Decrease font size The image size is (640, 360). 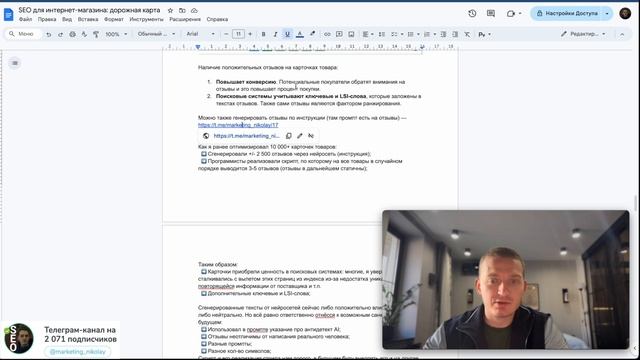pyautogui.click(x=226, y=34)
